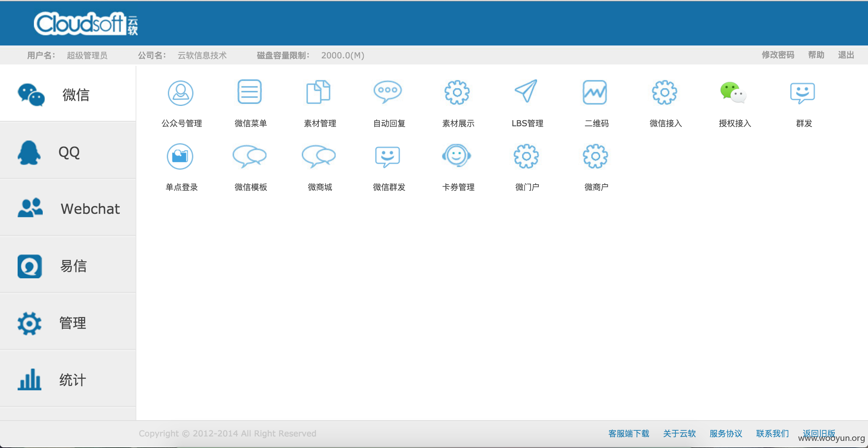Open 自动回复 auto-reply icon
868x448 pixels.
(388, 92)
